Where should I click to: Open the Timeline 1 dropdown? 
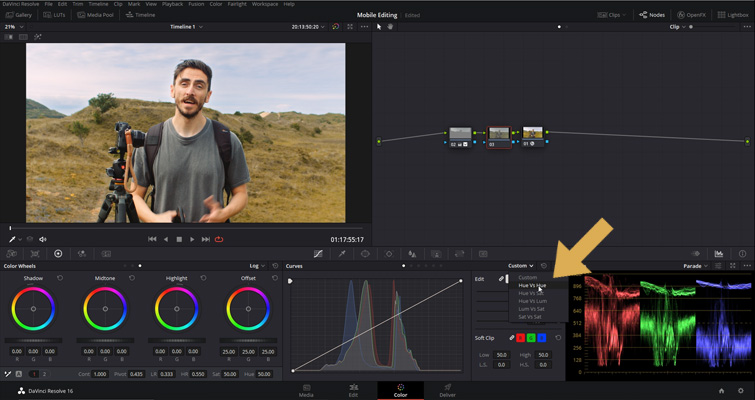(186, 27)
